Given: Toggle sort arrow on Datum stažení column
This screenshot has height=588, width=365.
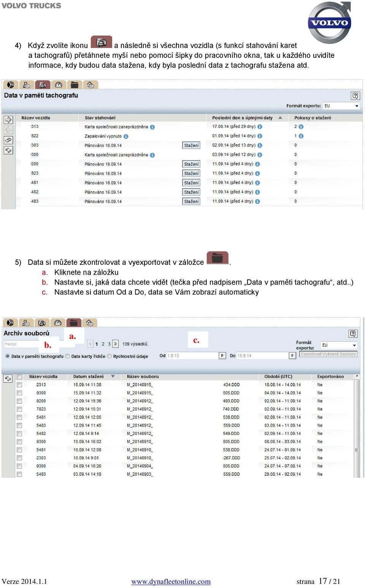Looking at the screenshot, I should coord(113,376).
